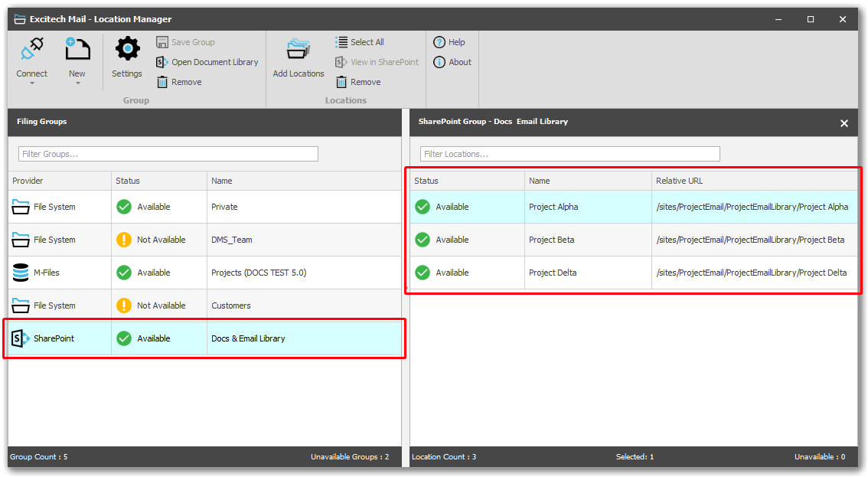
Task: Select the Project Beta location row
Action: click(x=633, y=240)
